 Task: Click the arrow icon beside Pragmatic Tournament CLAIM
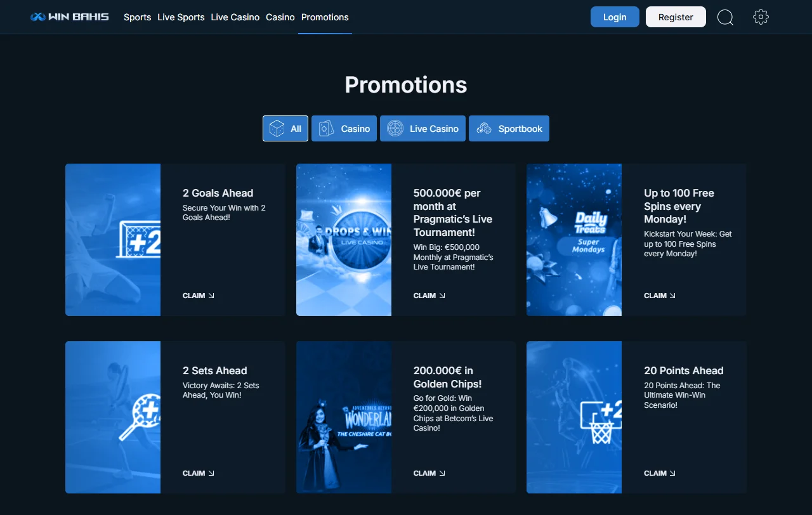click(x=442, y=296)
